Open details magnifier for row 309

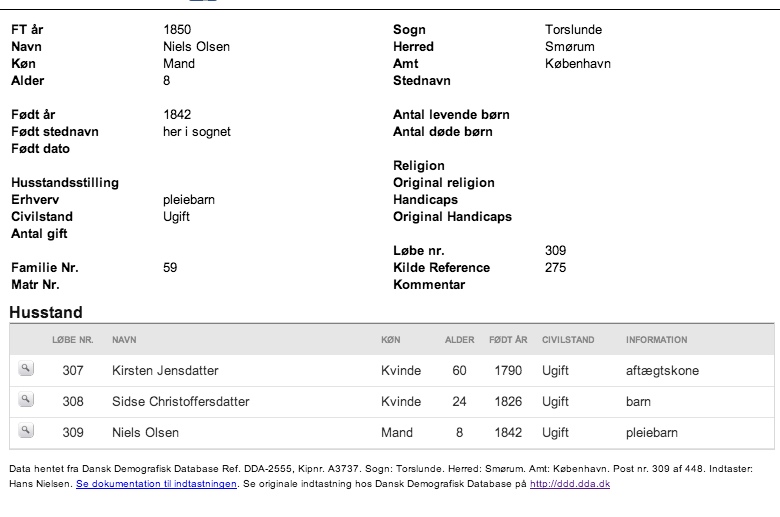point(26,430)
